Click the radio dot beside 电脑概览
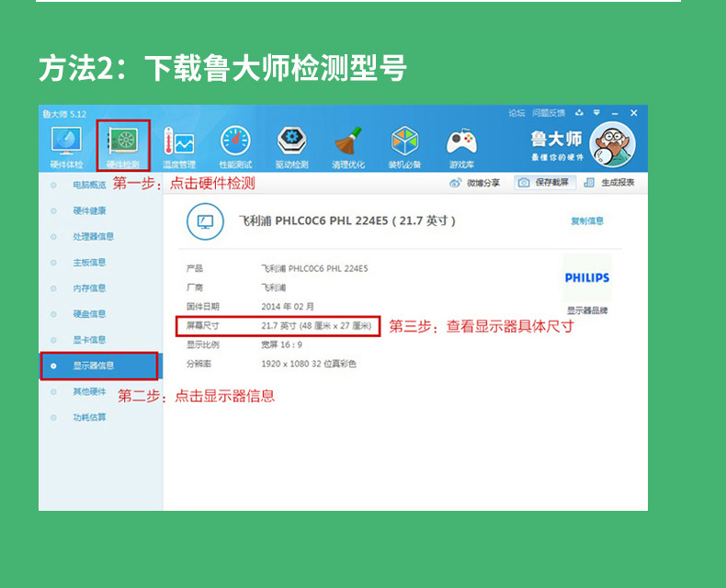Screen dimensions: 726x588 click(x=53, y=186)
